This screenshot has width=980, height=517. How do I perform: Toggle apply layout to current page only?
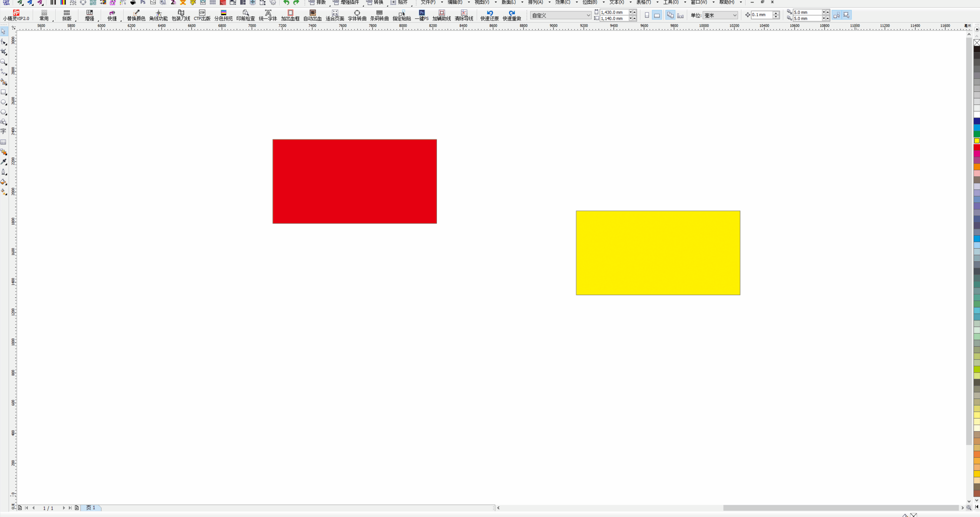[x=680, y=15]
